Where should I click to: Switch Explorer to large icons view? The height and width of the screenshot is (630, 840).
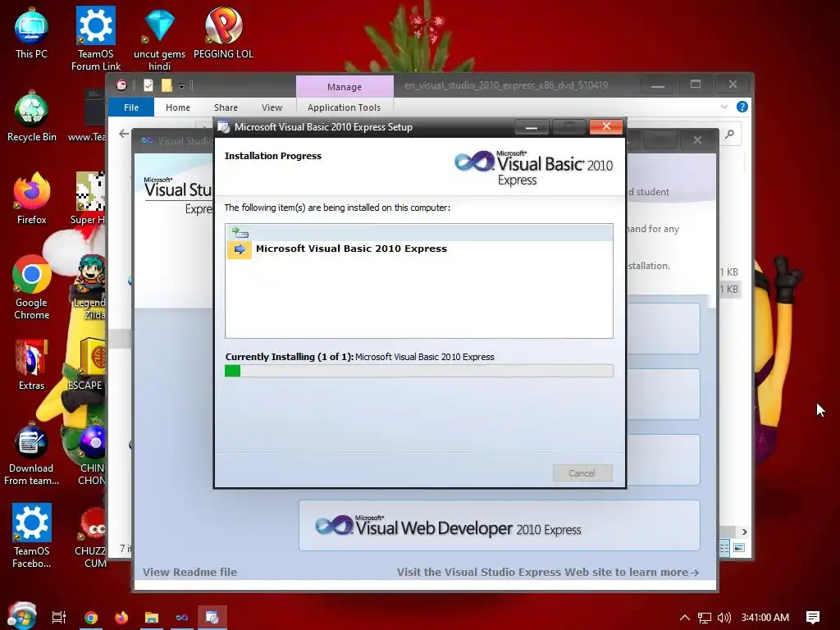739,547
